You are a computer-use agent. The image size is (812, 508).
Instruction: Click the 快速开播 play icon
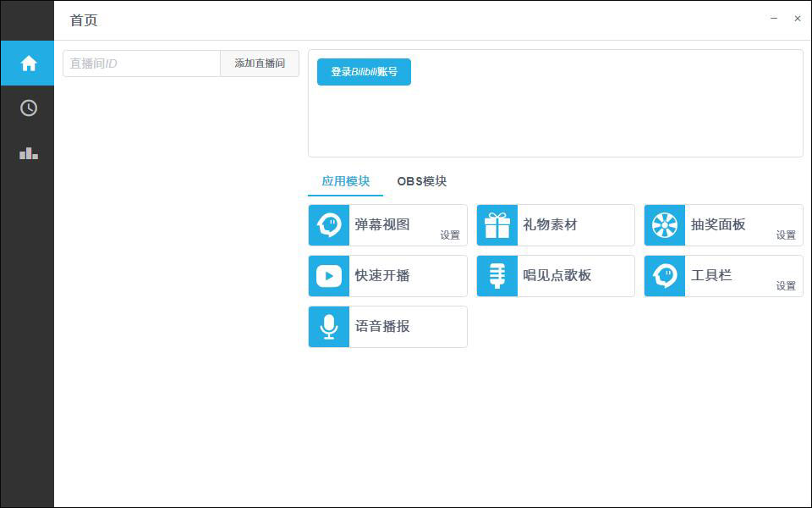[x=329, y=276]
